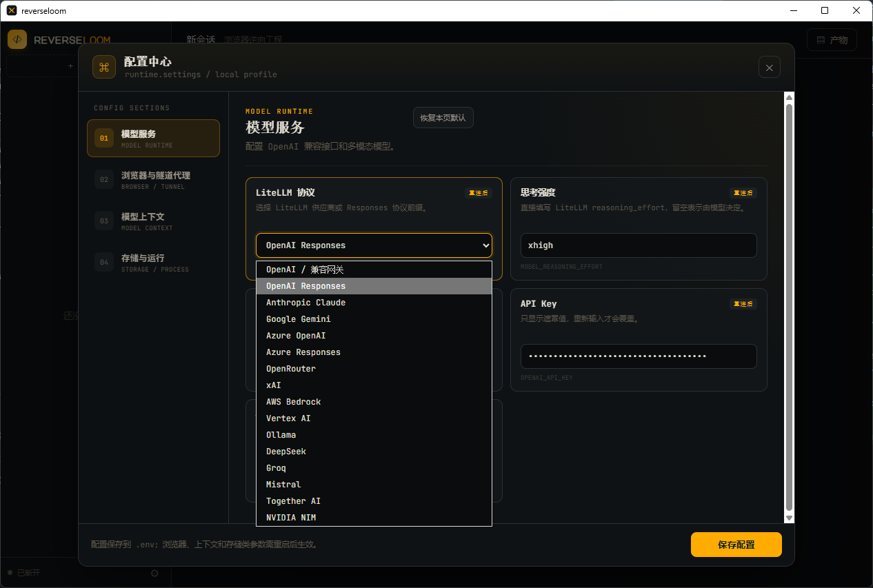
Task: Select Together AI option
Action: pyautogui.click(x=374, y=501)
